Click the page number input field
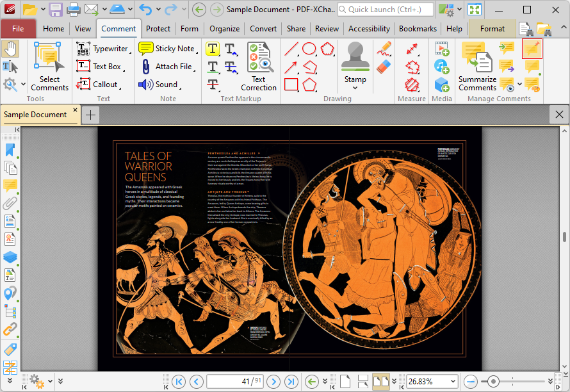Viewport: 570px width, 392px height. pyautogui.click(x=235, y=382)
